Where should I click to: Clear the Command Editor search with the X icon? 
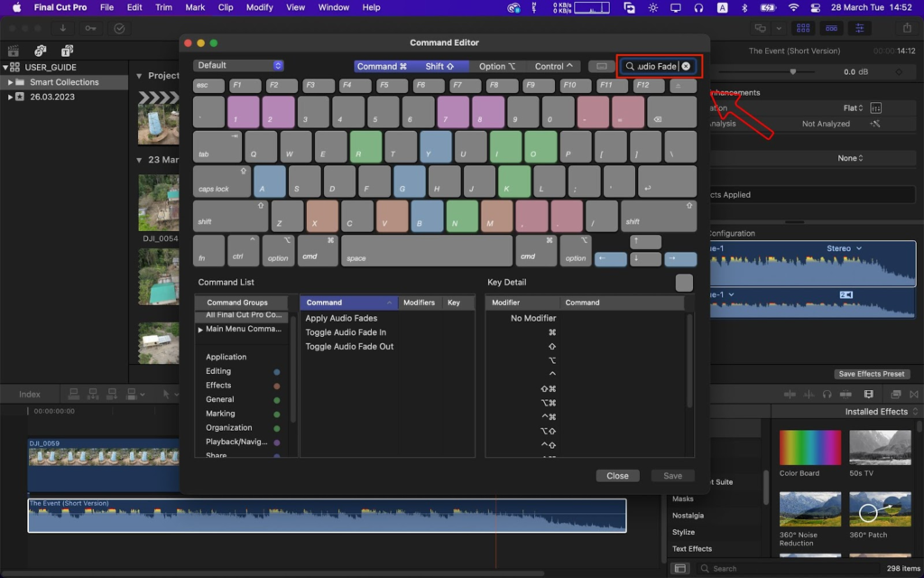[686, 66]
